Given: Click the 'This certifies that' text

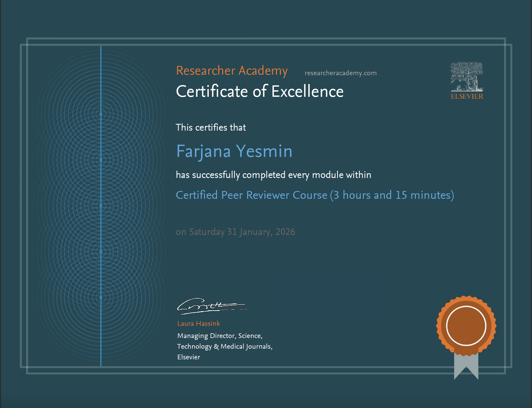Looking at the screenshot, I should click(x=211, y=127).
